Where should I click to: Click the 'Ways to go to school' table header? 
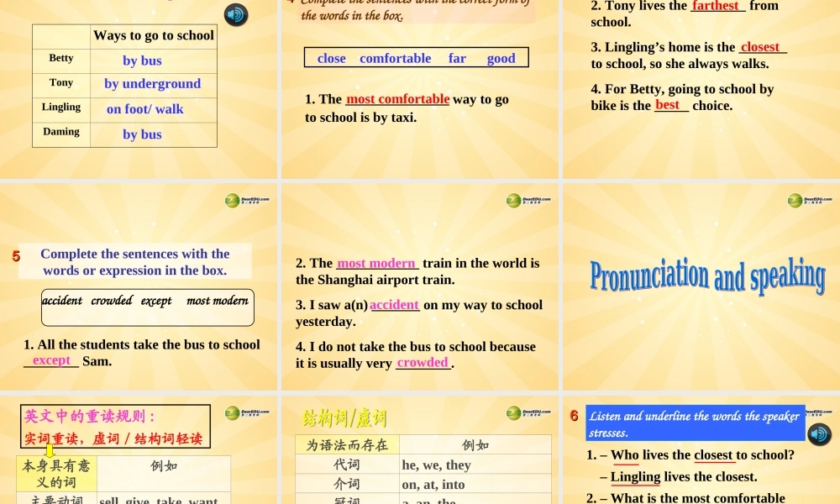tap(153, 35)
